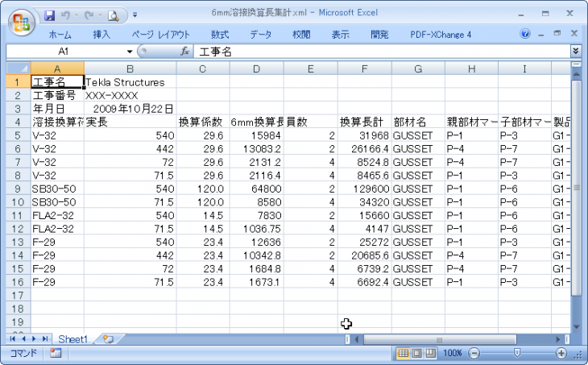Click the insert new worksheet tab icon
This screenshot has height=365, width=588.
pos(107,339)
